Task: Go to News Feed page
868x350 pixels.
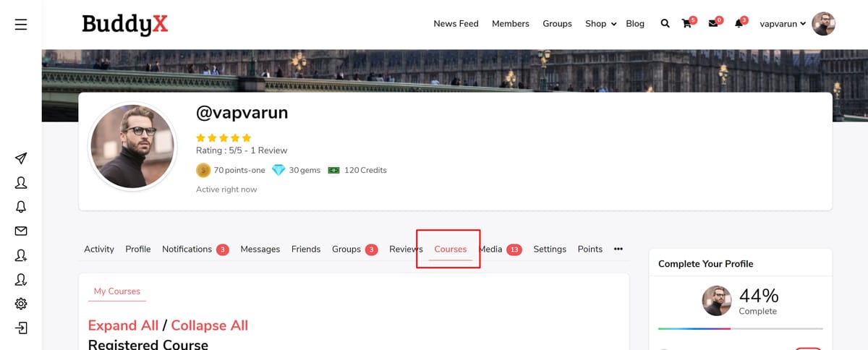Action: 456,24
